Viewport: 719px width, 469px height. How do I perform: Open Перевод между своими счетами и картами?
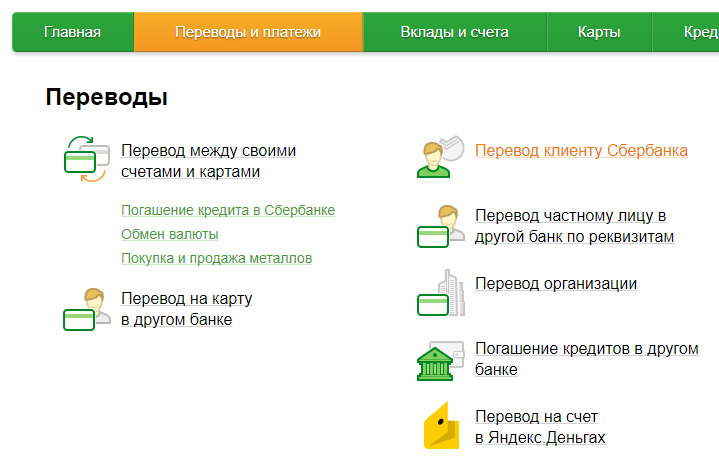click(209, 161)
